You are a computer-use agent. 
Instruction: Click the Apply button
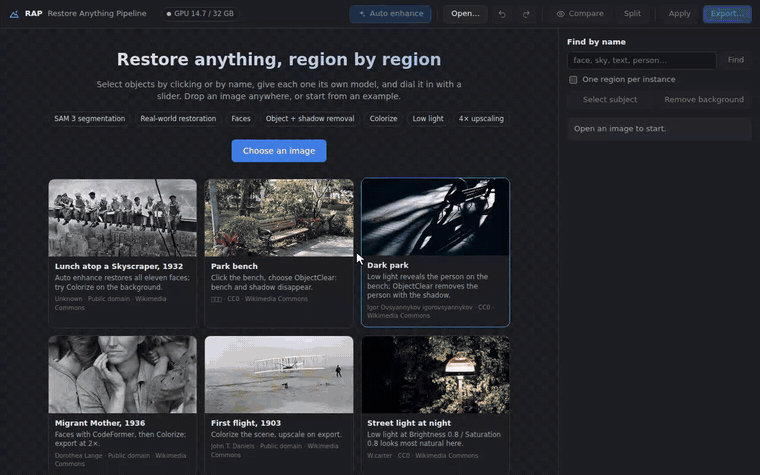pos(679,14)
